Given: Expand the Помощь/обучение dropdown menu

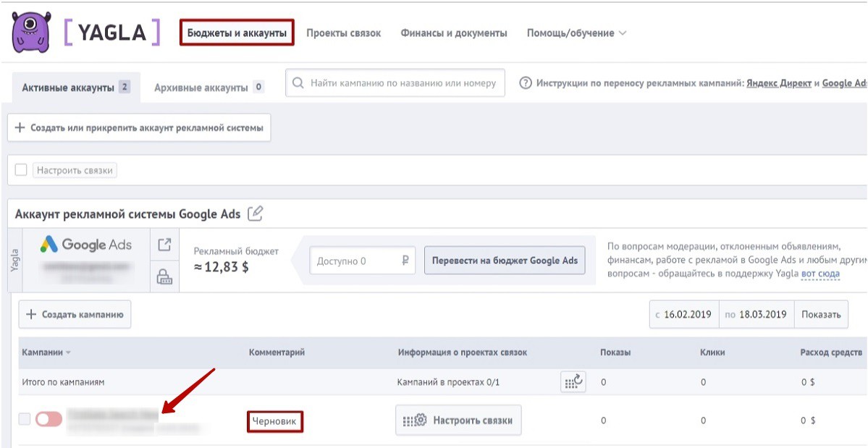Looking at the screenshot, I should [576, 33].
